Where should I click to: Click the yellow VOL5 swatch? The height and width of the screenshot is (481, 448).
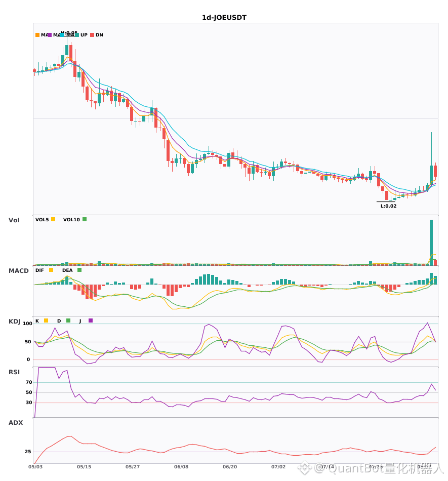pos(53,219)
